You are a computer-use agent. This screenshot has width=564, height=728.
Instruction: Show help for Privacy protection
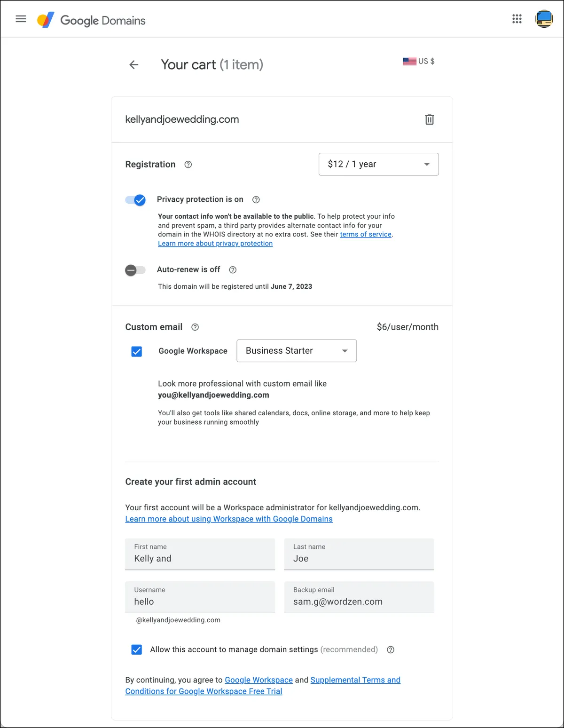pos(256,200)
